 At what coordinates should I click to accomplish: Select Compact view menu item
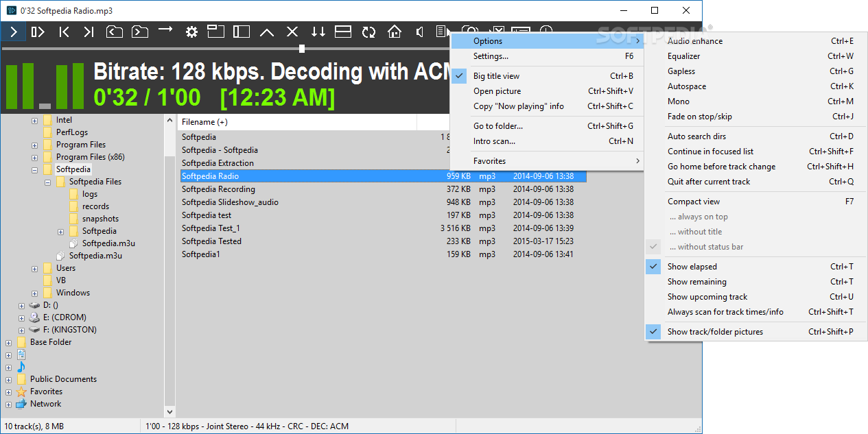point(756,202)
